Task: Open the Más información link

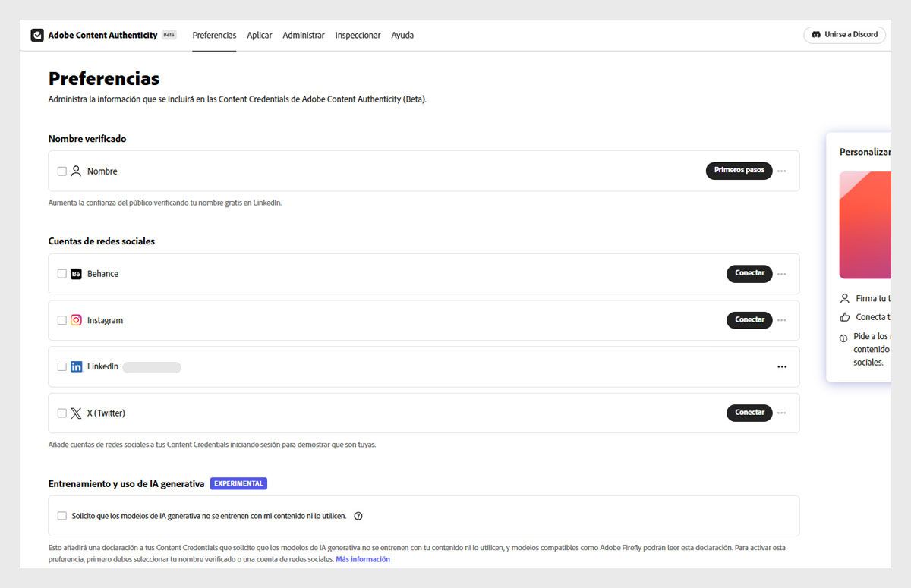Action: coord(363,560)
